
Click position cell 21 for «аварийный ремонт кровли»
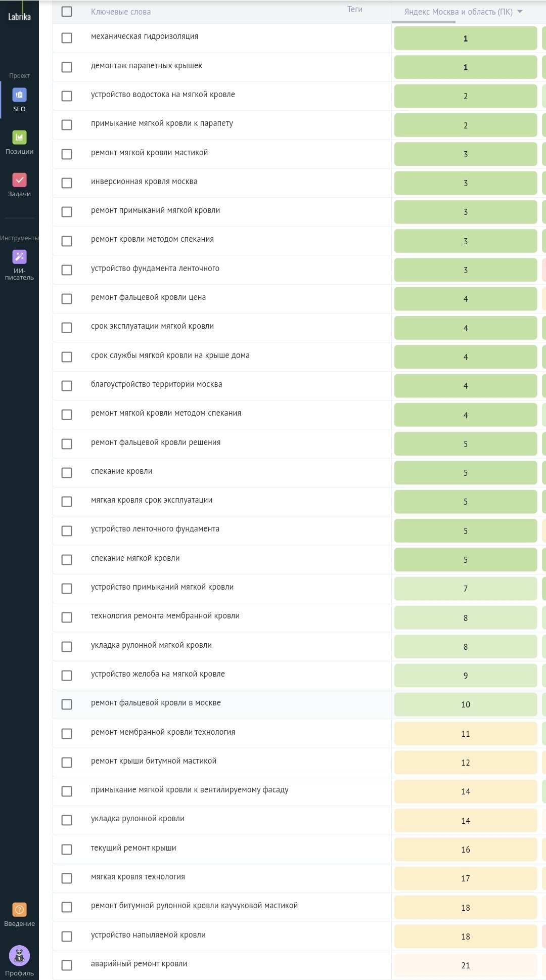pos(465,965)
